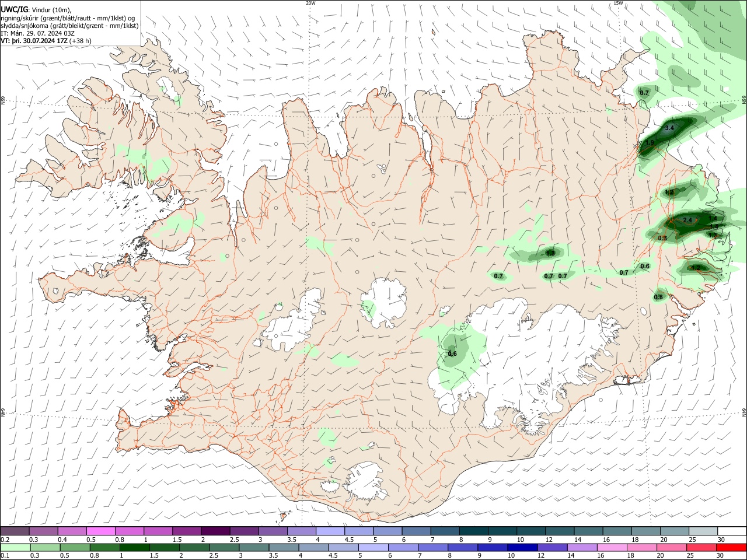
Task: Click the 'rigning/skúrir' legend description line
Action: pyautogui.click(x=68, y=17)
